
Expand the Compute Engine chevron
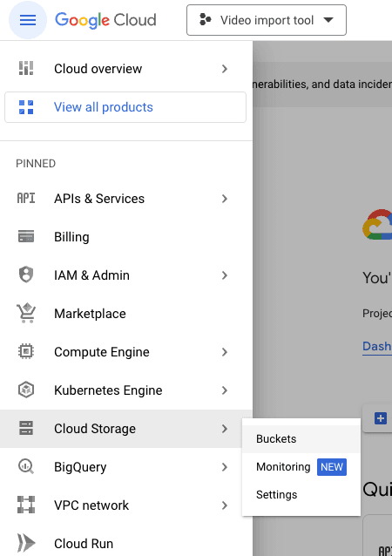(x=225, y=352)
